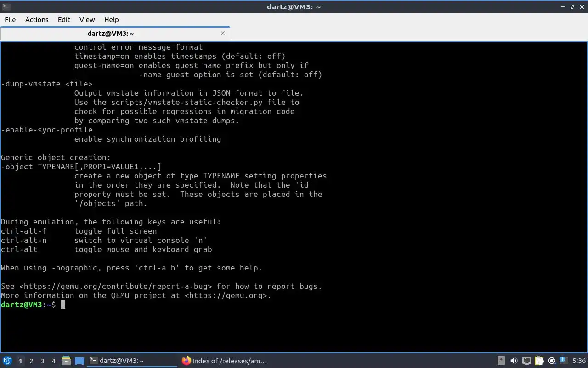The image size is (588, 368).
Task: Close the terminal window
Action: (x=582, y=6)
